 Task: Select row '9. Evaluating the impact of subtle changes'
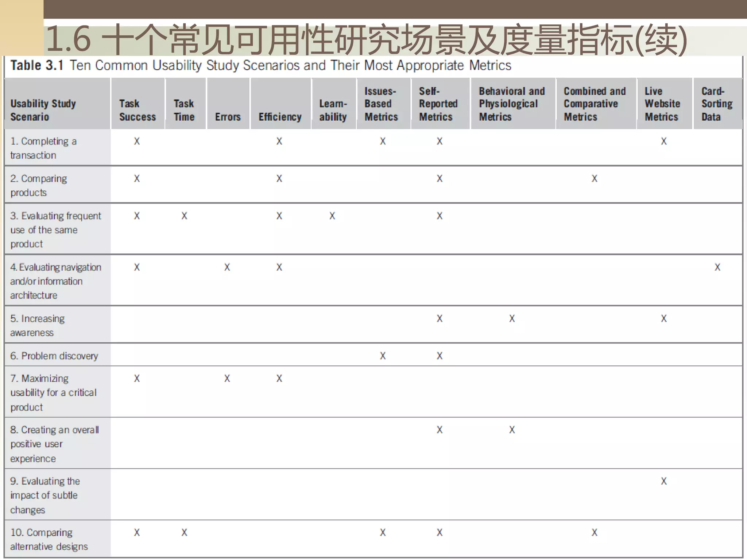click(373, 495)
